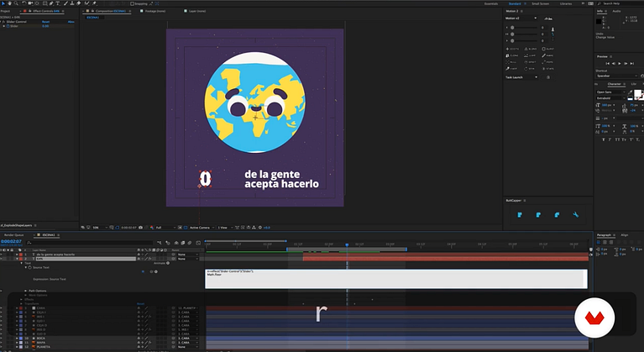644x352 pixels.
Task: Toggle Motion Blur switch in timeline header
Action: (x=190, y=243)
